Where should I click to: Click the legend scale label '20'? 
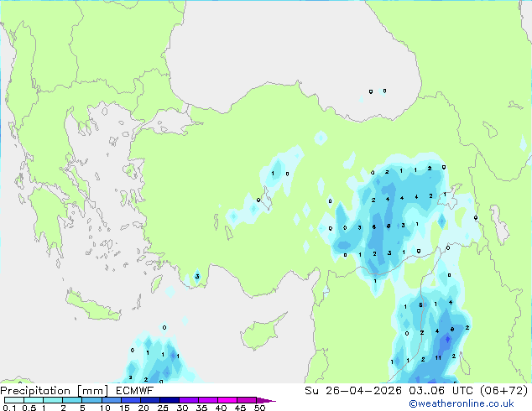point(143,408)
